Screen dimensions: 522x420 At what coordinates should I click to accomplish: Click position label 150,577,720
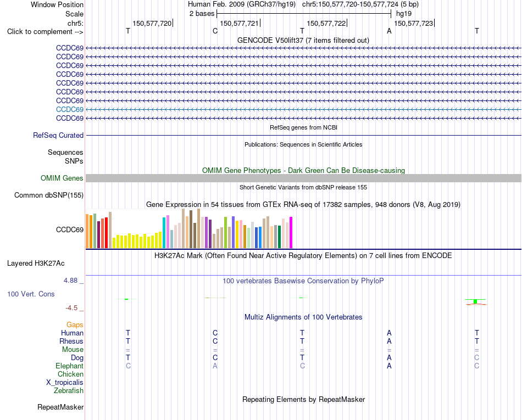[152, 23]
